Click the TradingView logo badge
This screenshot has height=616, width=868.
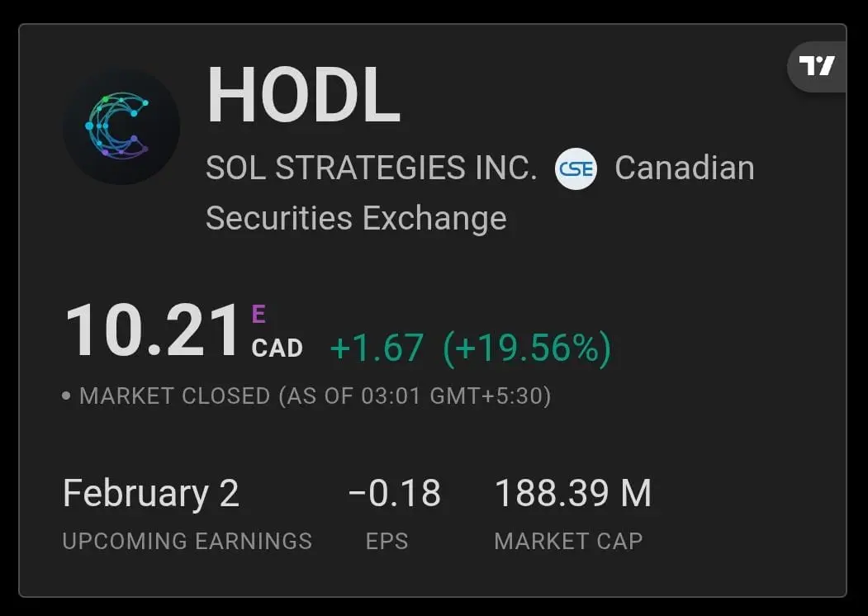coord(817,66)
